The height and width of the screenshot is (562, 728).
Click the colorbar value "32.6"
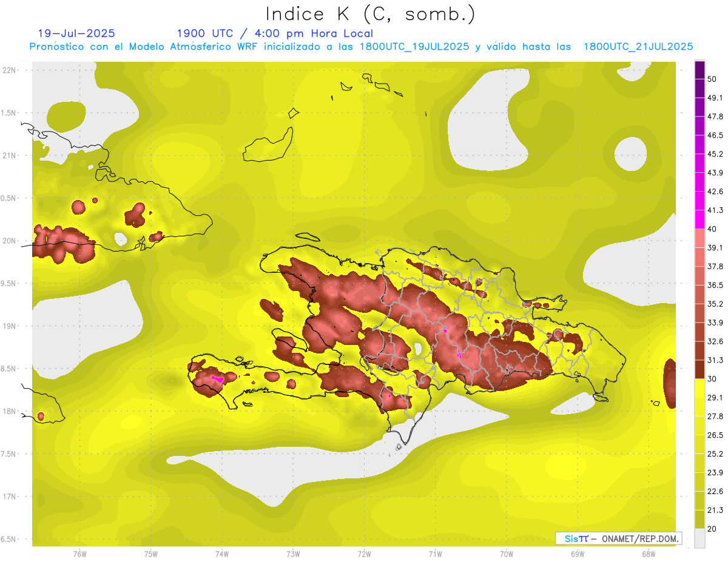(x=715, y=341)
